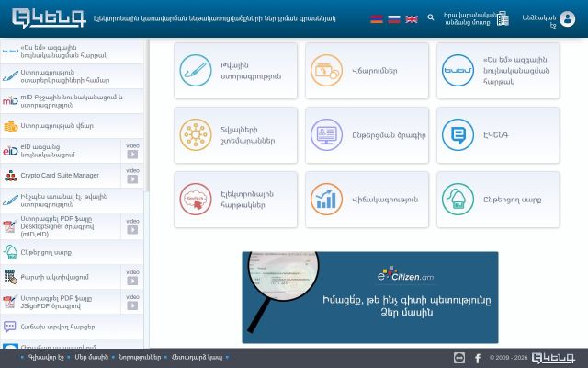588x368 pixels.
Task: Go to footer link Մեր մասին
Action: coord(92,357)
